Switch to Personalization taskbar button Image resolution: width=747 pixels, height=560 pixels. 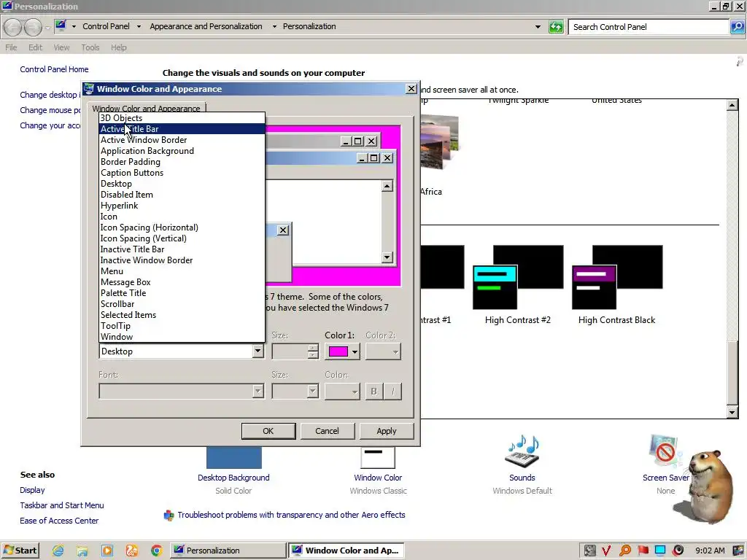pos(228,551)
